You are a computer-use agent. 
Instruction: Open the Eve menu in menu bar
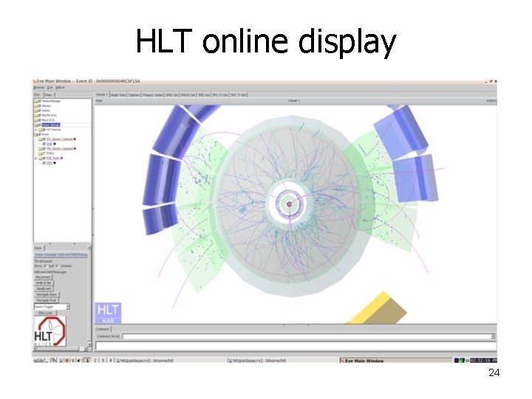[50, 87]
